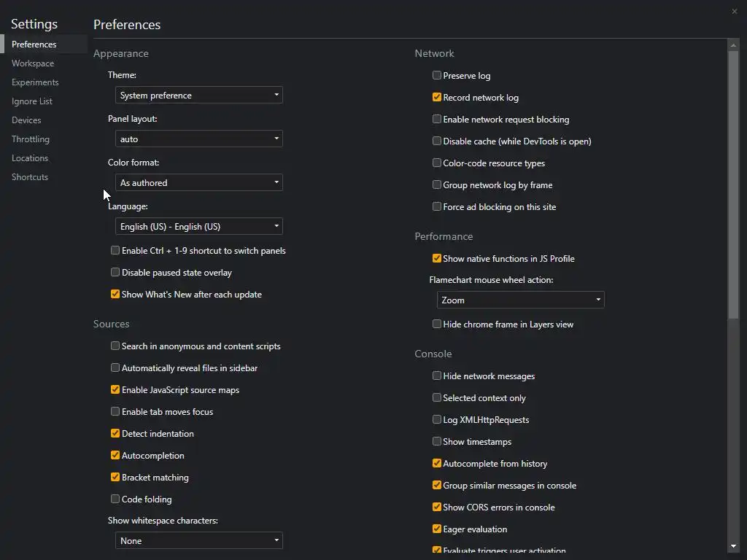Open the Ignore List tab

point(32,101)
